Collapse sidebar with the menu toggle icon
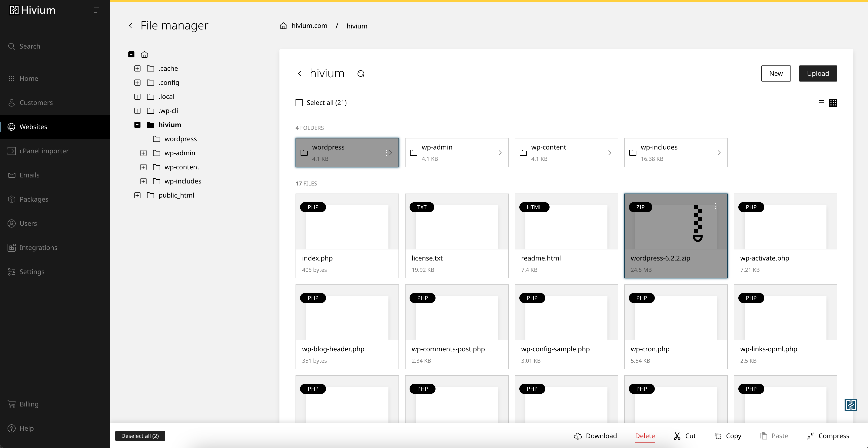This screenshot has width=868, height=448. [96, 10]
